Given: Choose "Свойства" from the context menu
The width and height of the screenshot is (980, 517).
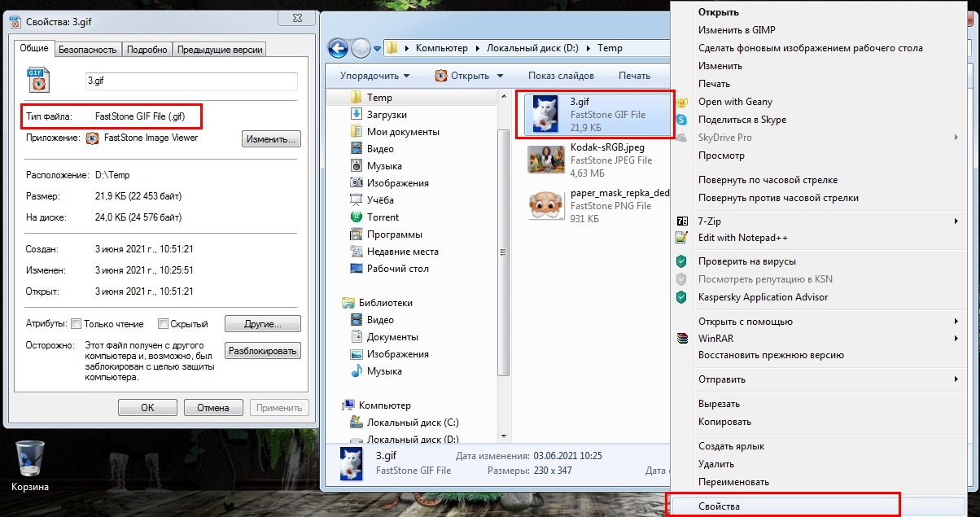Looking at the screenshot, I should tap(719, 506).
